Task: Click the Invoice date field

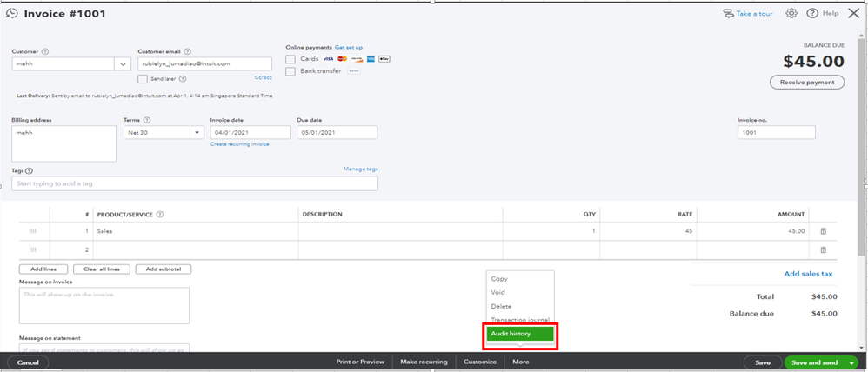Action: point(250,132)
